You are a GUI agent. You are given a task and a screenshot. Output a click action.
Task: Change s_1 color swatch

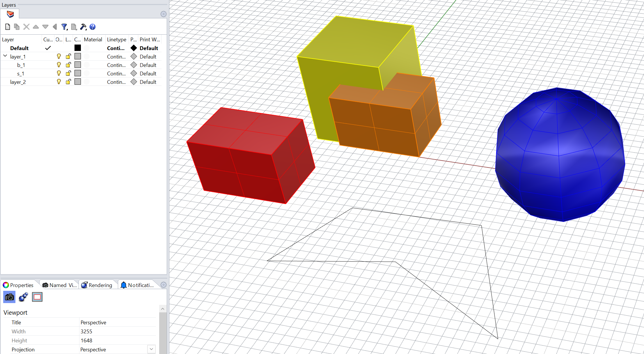click(x=78, y=73)
